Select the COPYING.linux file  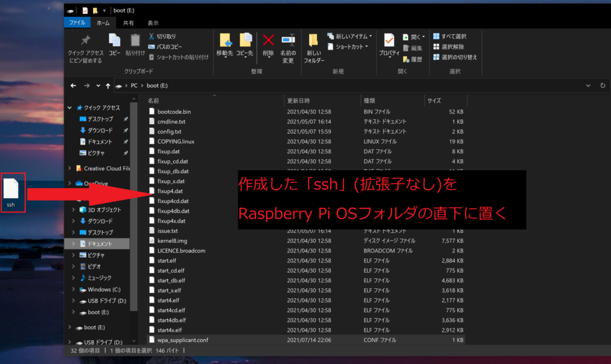(176, 141)
